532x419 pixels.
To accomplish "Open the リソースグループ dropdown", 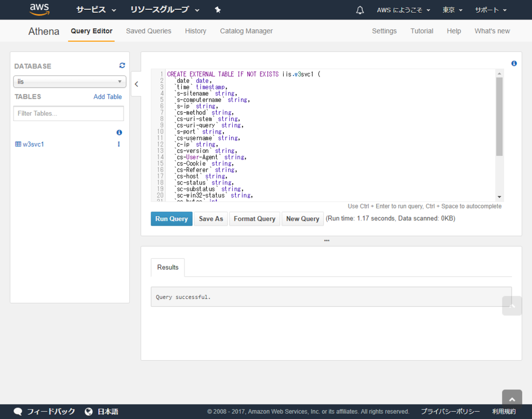I will coord(165,10).
